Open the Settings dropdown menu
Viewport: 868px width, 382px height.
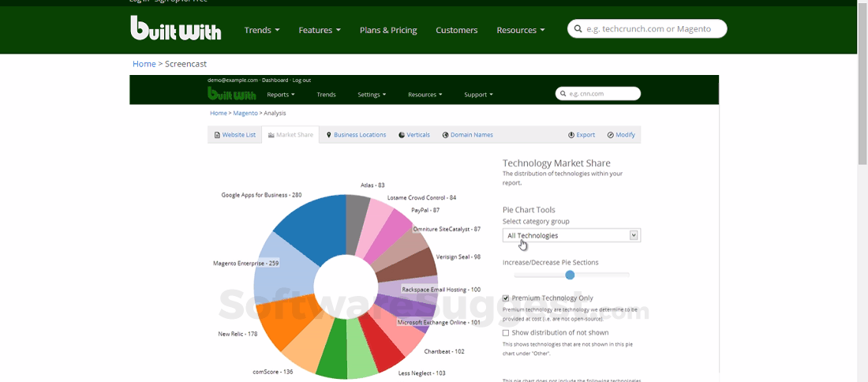pos(372,95)
